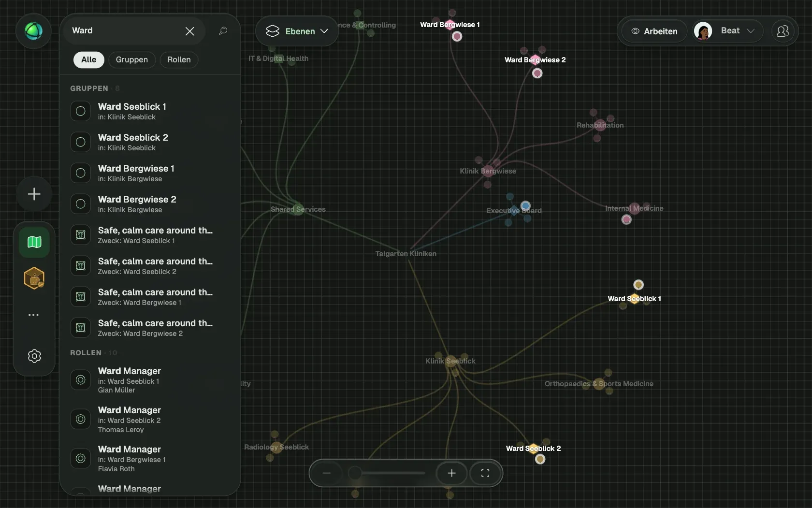Click the Ward Seeblick 1 node on map
The image size is (812, 508).
click(634, 299)
